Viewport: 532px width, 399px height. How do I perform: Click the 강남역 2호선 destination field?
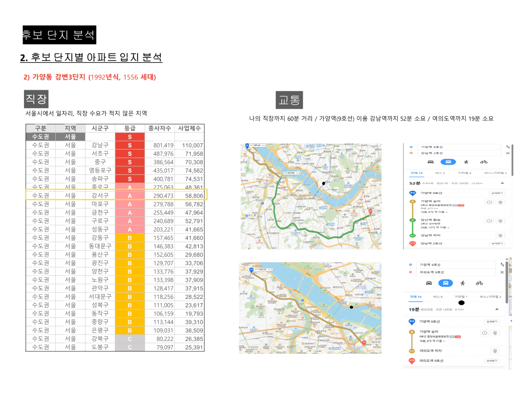click(459, 153)
